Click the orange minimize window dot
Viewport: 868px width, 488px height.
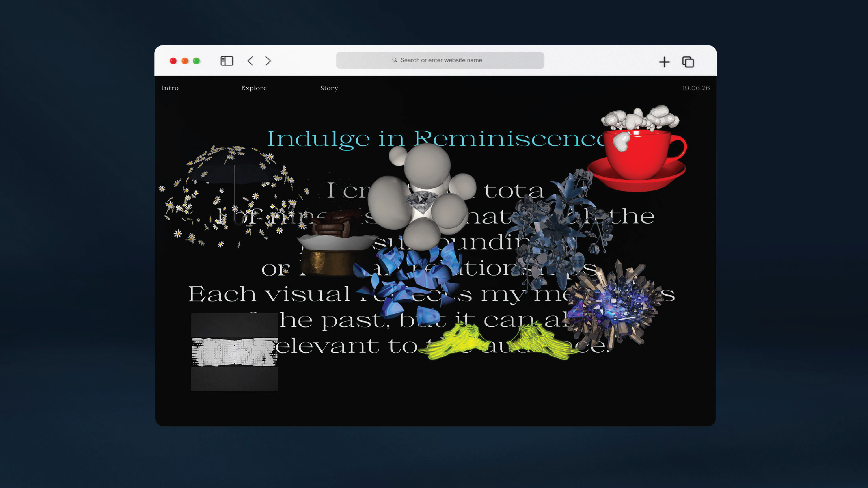tap(185, 61)
